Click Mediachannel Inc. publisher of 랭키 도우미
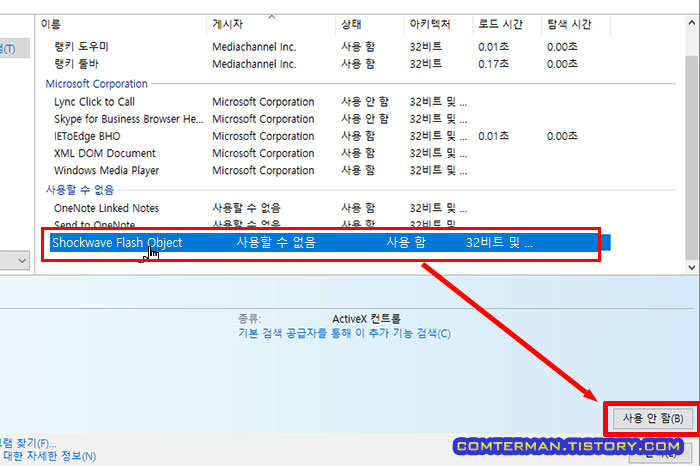The image size is (700, 466). (x=254, y=47)
